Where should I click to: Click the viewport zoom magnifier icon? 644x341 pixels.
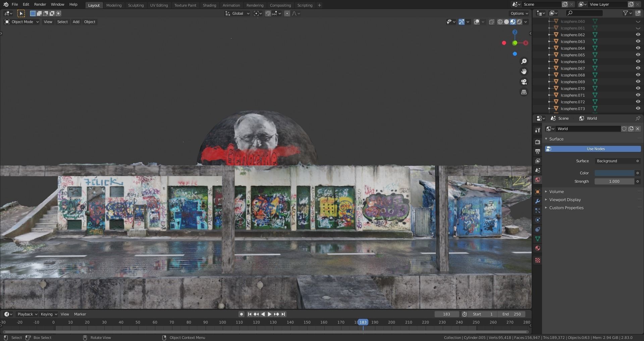pyautogui.click(x=524, y=61)
